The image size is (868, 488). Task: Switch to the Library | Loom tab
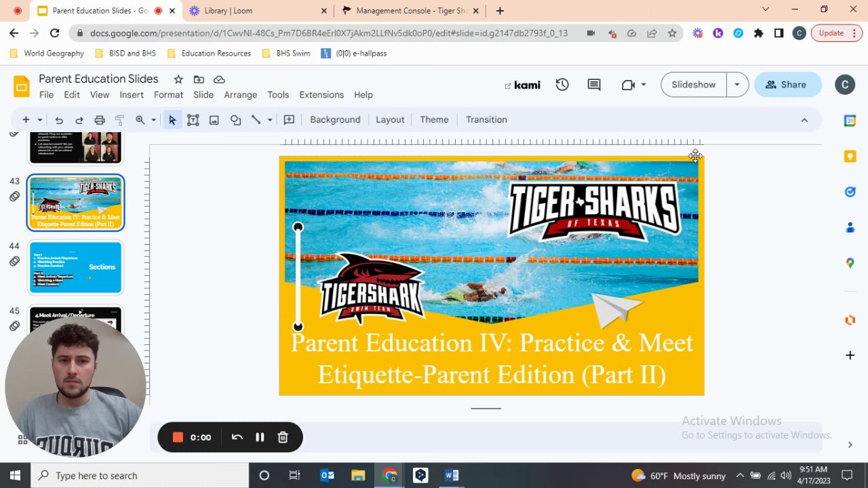tap(256, 11)
